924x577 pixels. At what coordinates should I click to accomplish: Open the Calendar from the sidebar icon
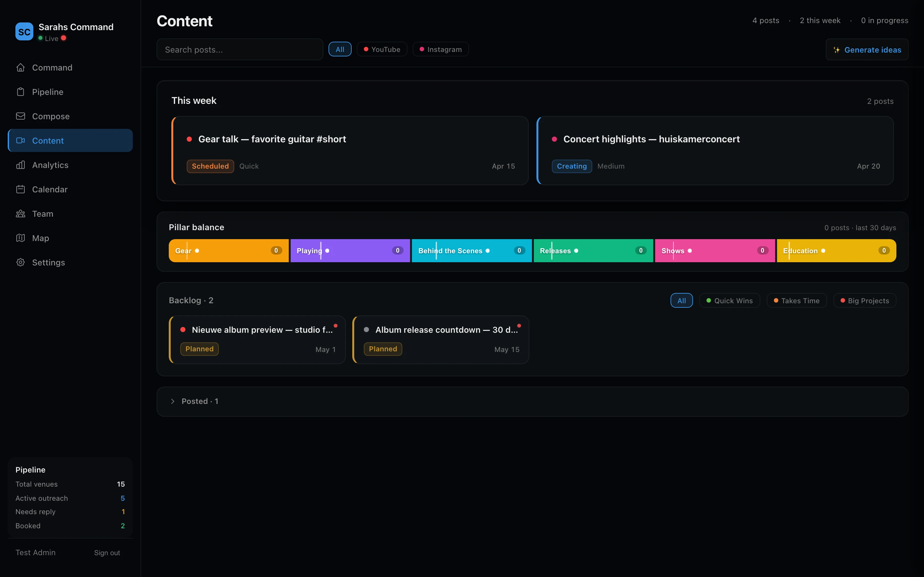[21, 189]
